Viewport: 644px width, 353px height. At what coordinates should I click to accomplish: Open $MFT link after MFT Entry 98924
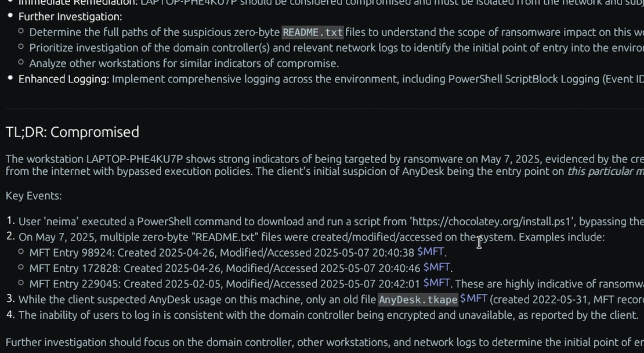click(x=430, y=251)
